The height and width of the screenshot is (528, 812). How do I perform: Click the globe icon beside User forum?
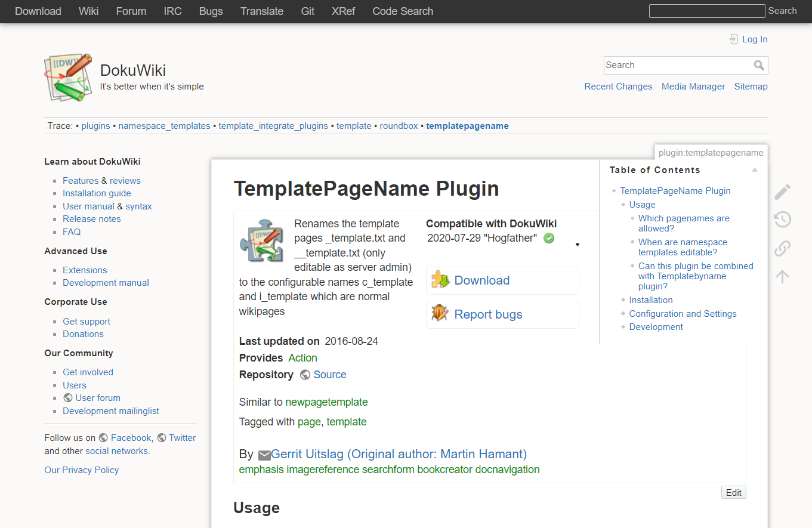pos(68,398)
